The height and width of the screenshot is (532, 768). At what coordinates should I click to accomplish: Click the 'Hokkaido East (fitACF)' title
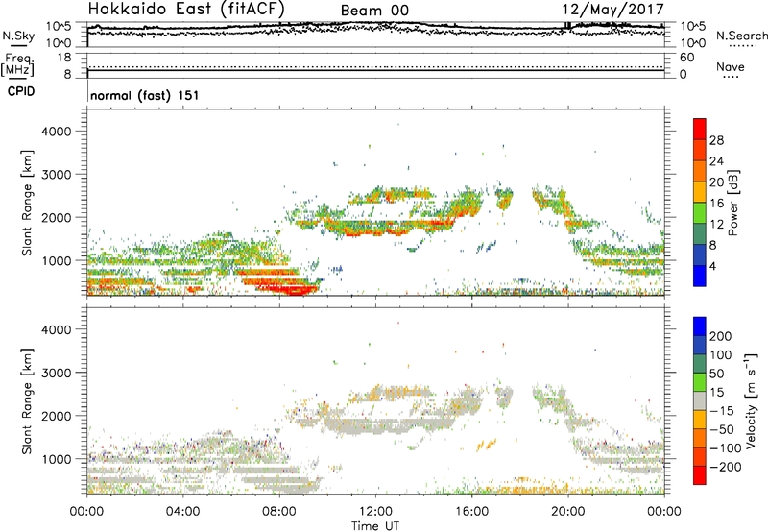(186, 10)
